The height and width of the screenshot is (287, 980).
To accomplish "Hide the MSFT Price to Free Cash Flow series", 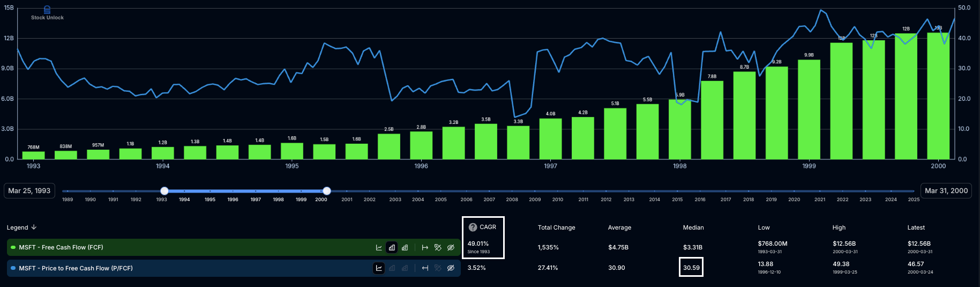I will tap(451, 268).
